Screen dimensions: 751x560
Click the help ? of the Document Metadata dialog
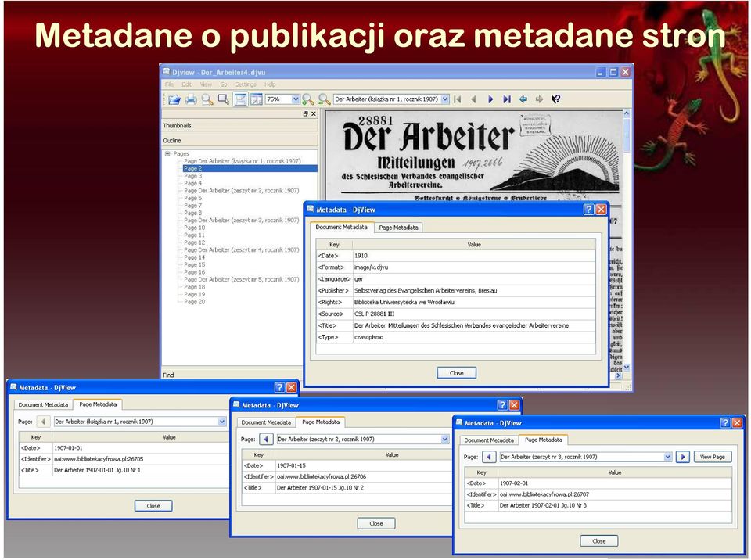(x=588, y=210)
